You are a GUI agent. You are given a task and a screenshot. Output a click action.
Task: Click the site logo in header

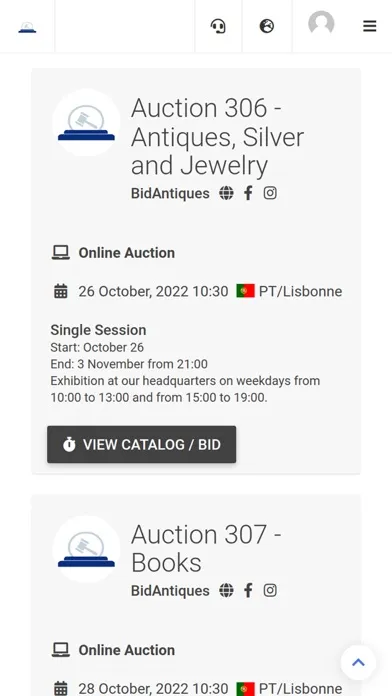point(27,28)
